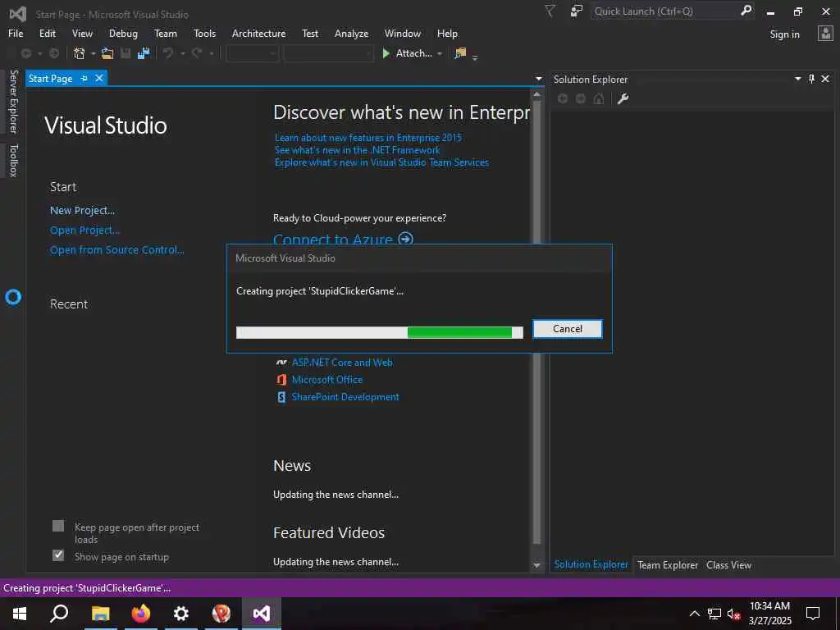Click the Undo toolbar icon

pos(168,53)
